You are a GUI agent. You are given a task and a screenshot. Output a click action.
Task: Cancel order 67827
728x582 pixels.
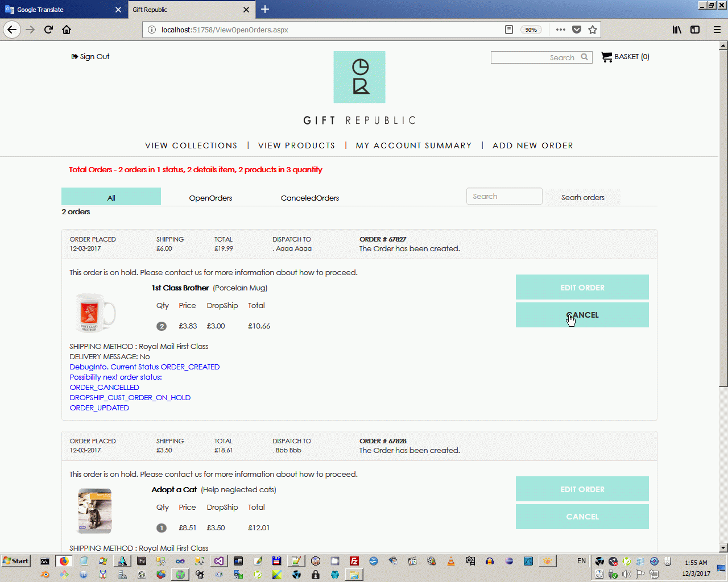click(582, 315)
